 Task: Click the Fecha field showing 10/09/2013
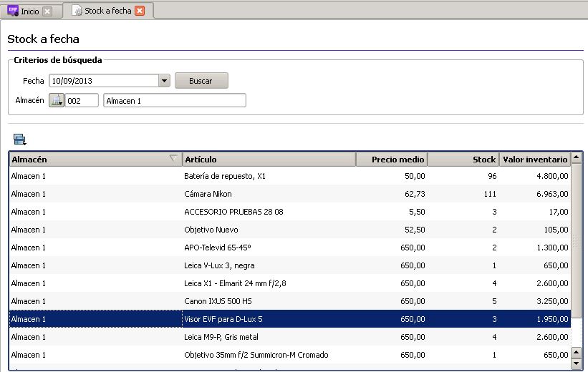point(104,81)
